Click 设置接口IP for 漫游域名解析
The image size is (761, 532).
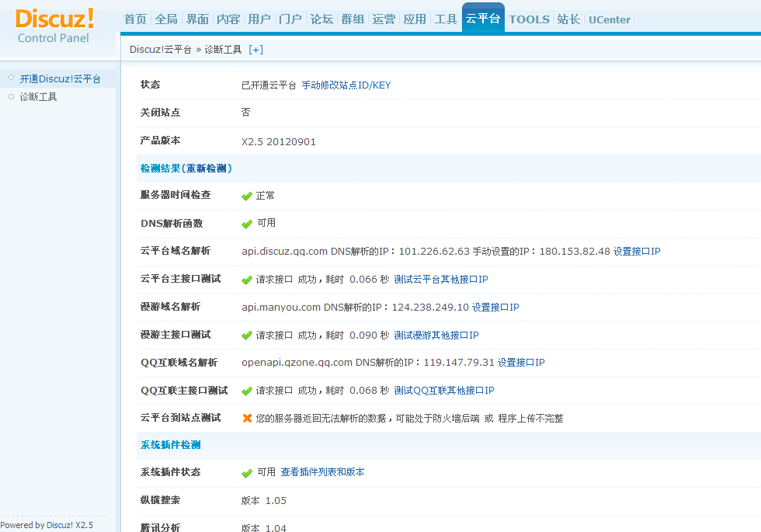click(x=495, y=308)
